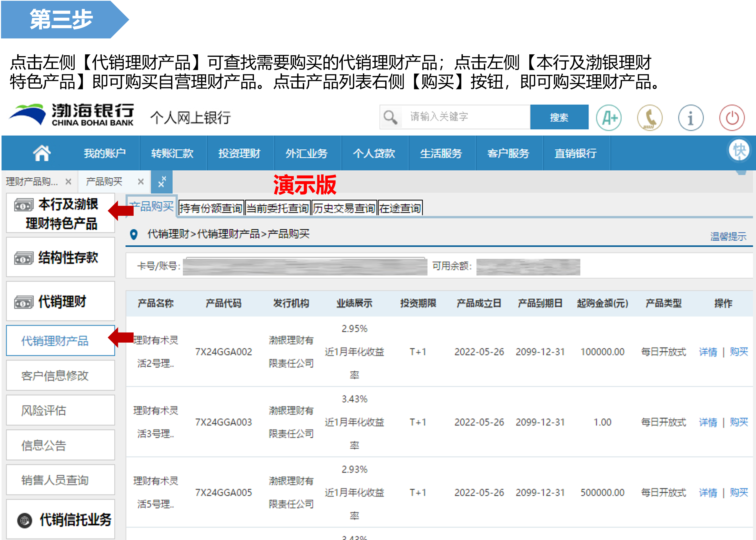Open 个人贷款 menu

374,153
